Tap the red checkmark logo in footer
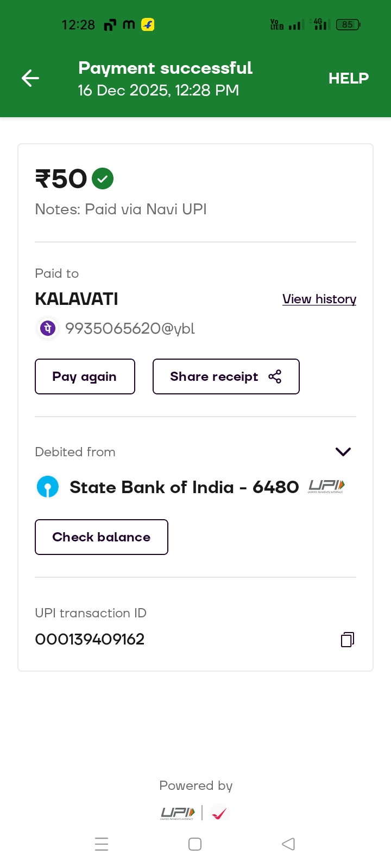391x868 pixels. 219,813
